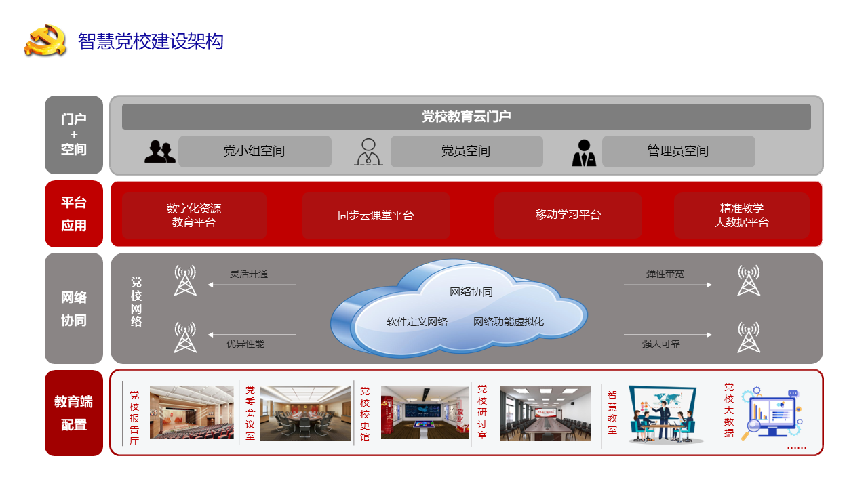
Task: Select the antenna tower next to 灵活开通
Action: (x=185, y=280)
